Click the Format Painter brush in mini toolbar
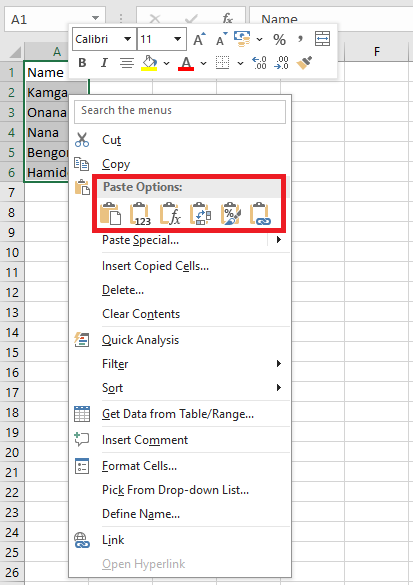Screen dimensions: 413x585 click(304, 63)
